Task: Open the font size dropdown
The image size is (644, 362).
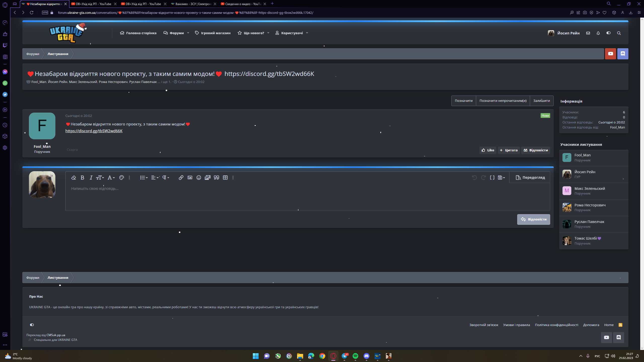Action: pyautogui.click(x=100, y=177)
